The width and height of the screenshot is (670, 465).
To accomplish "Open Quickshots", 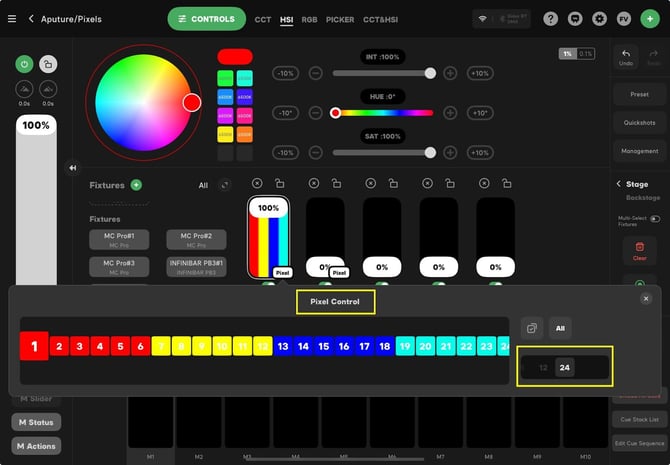I will click(x=640, y=123).
